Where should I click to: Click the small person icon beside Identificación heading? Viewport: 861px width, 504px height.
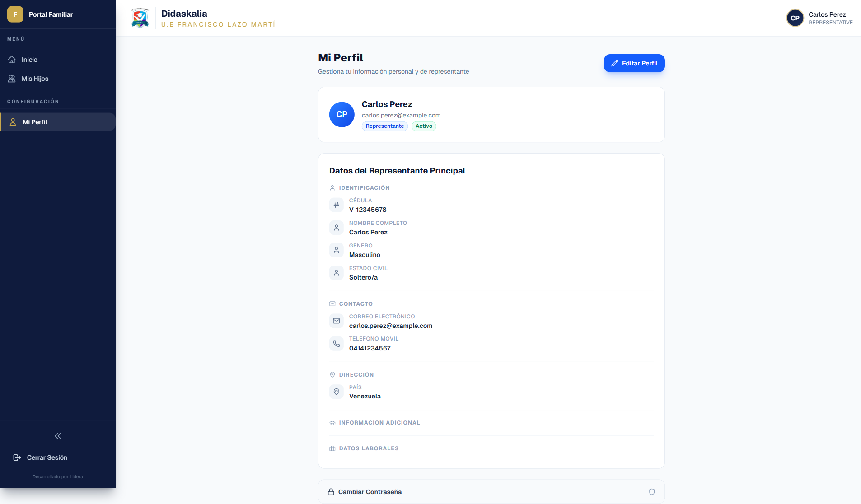point(332,188)
